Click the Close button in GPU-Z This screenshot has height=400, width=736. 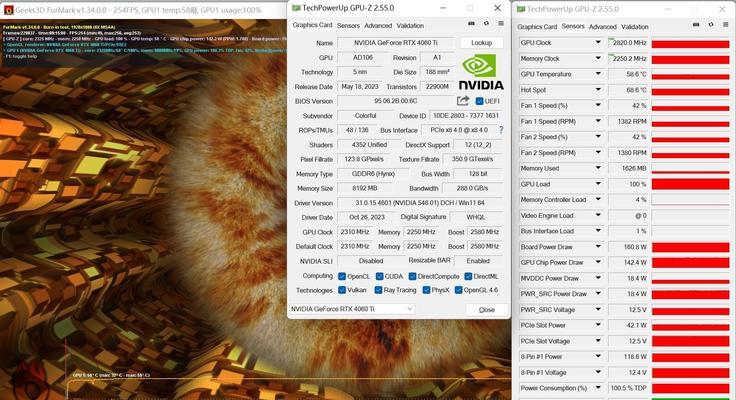(487, 309)
